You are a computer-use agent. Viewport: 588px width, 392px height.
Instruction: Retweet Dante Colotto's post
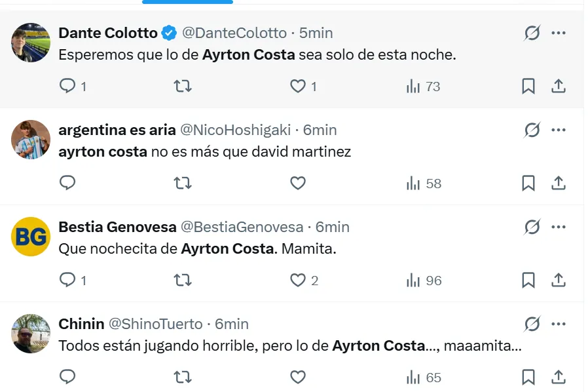pyautogui.click(x=183, y=86)
